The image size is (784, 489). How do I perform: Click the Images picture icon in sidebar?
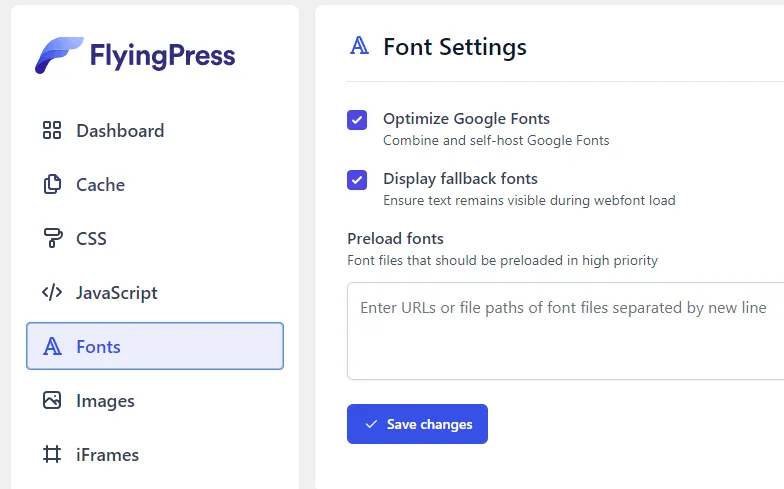[x=52, y=401]
